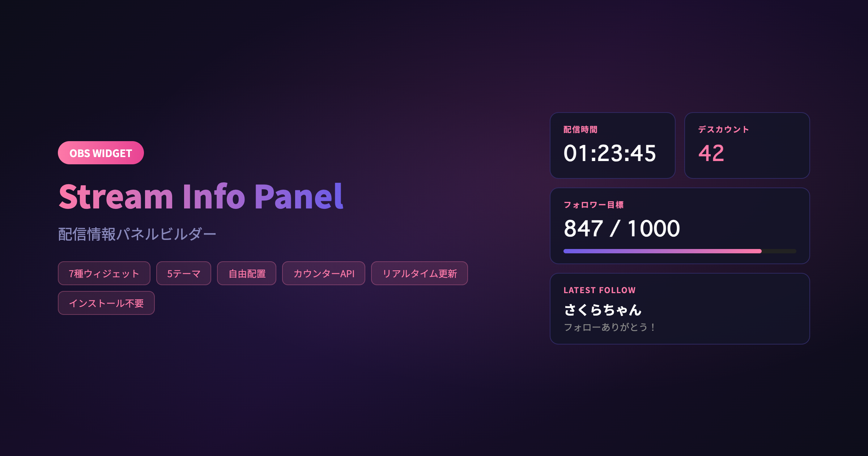Select the 7種ウィジェット feature tag
This screenshot has width=868, height=456.
tap(104, 274)
